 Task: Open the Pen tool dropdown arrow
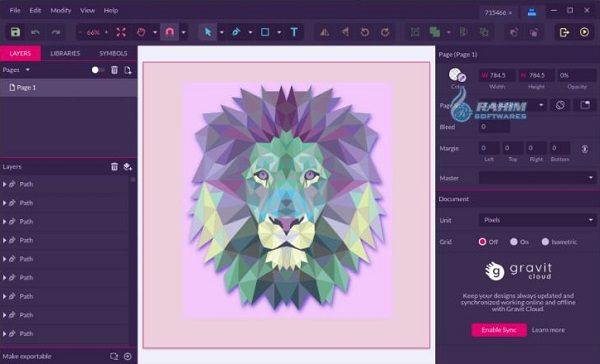tap(250, 33)
